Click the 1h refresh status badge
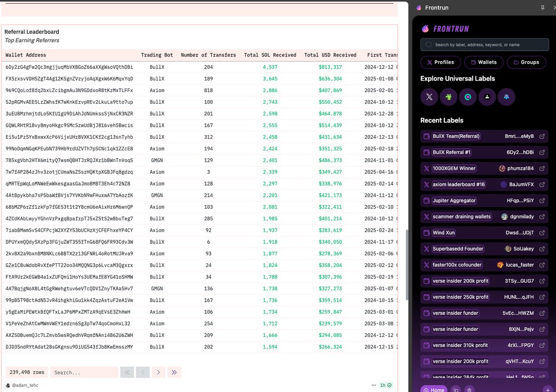The width and height of the screenshot is (556, 392). pyautogui.click(x=386, y=385)
